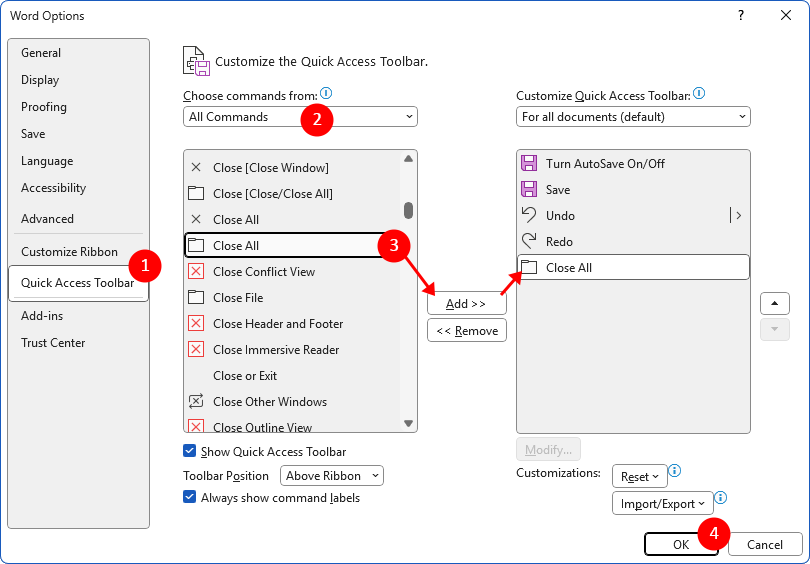The height and width of the screenshot is (564, 810).
Task: Click the Cancel button
Action: [765, 545]
